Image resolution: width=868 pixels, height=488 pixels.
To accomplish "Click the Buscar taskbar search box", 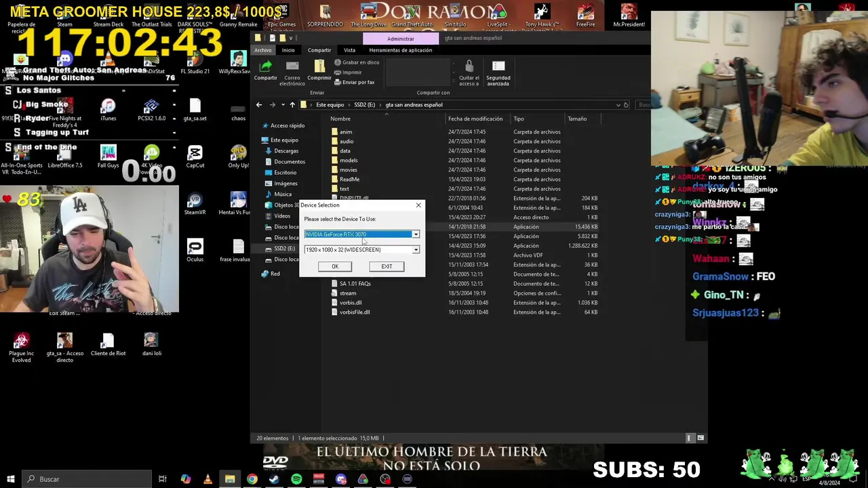I will click(86, 479).
